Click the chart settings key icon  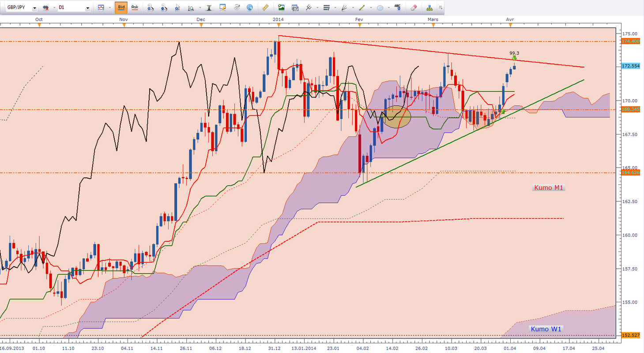pos(222,8)
